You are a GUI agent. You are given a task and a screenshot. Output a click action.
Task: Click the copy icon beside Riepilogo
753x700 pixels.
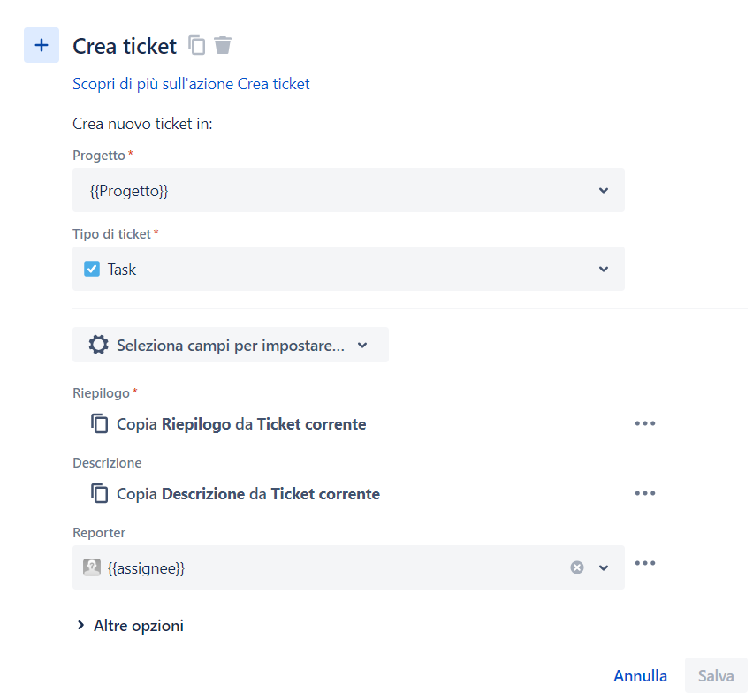pos(99,423)
